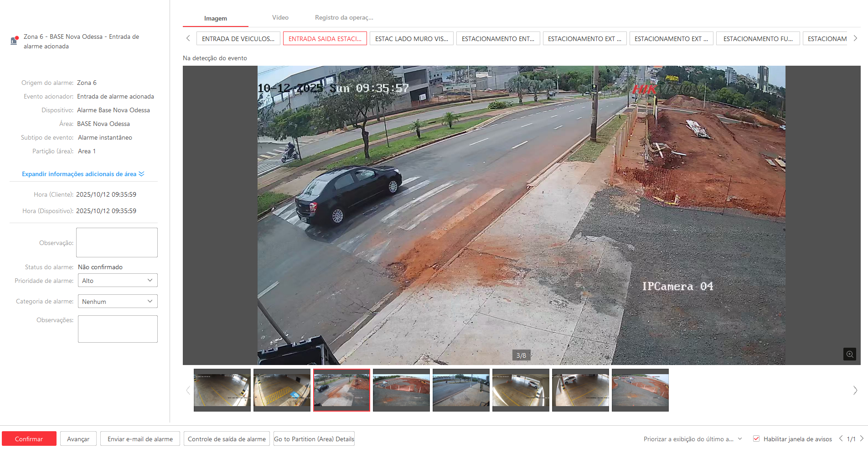Open Registro da operação tab
The width and height of the screenshot is (868, 449).
point(344,18)
